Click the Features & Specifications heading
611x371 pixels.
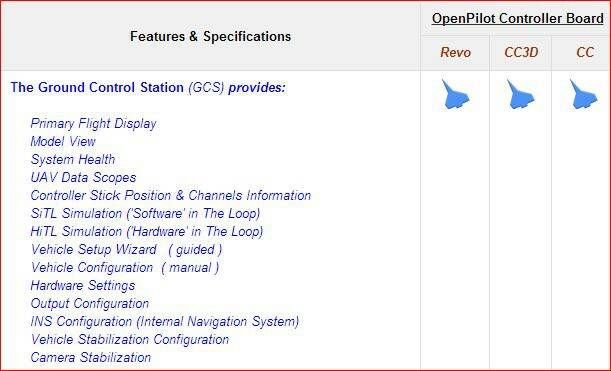[x=210, y=36]
